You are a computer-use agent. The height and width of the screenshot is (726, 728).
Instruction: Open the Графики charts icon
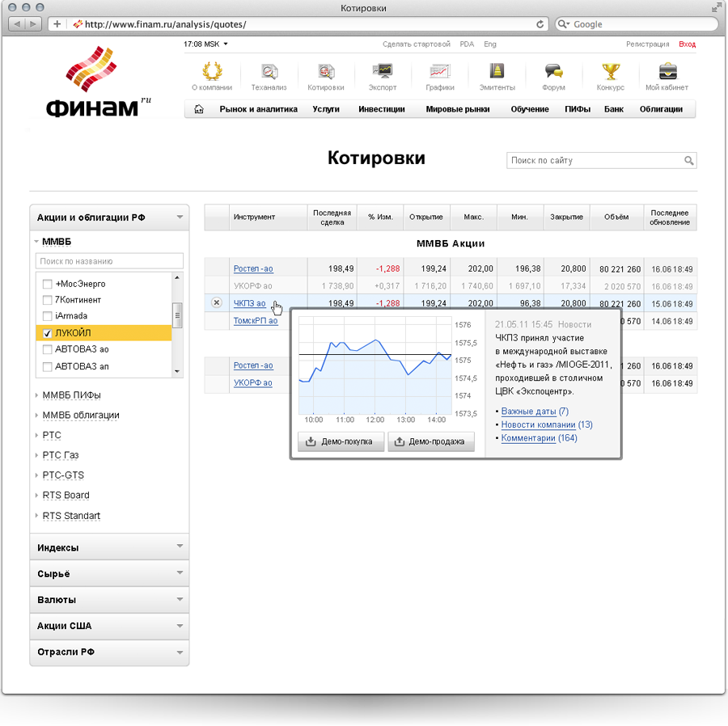point(439,72)
